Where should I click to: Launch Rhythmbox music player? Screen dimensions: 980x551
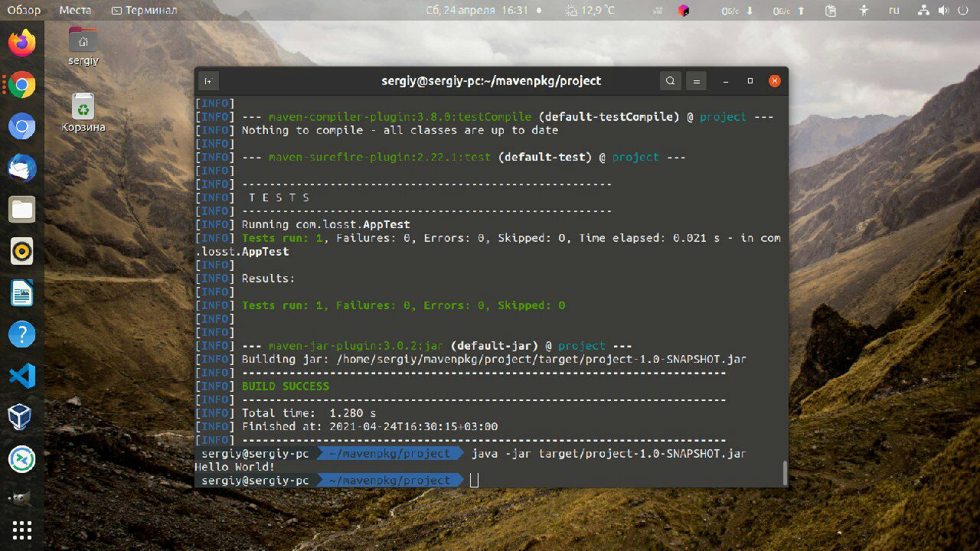tap(22, 251)
